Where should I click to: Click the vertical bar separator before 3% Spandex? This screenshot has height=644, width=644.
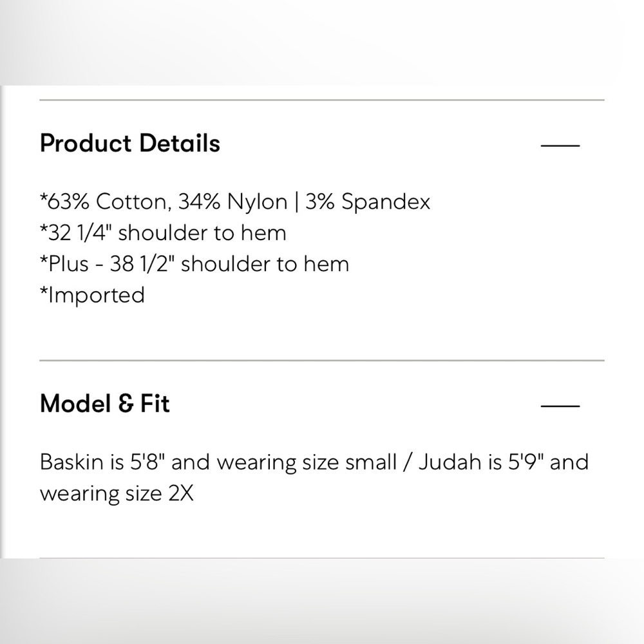pyautogui.click(x=296, y=202)
